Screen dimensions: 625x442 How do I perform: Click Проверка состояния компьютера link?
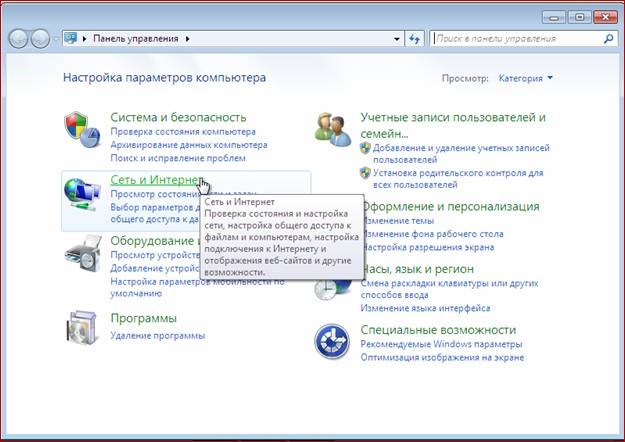(x=183, y=132)
